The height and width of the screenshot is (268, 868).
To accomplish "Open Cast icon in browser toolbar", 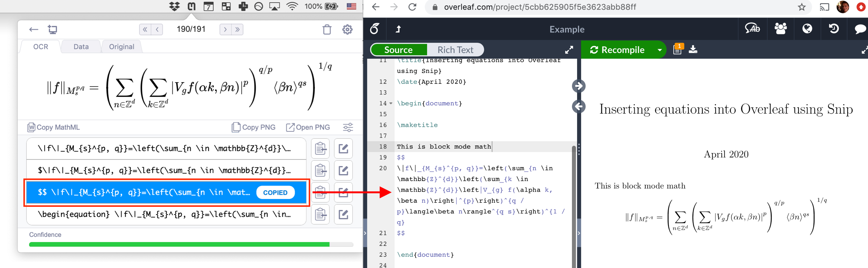I will click(824, 7).
